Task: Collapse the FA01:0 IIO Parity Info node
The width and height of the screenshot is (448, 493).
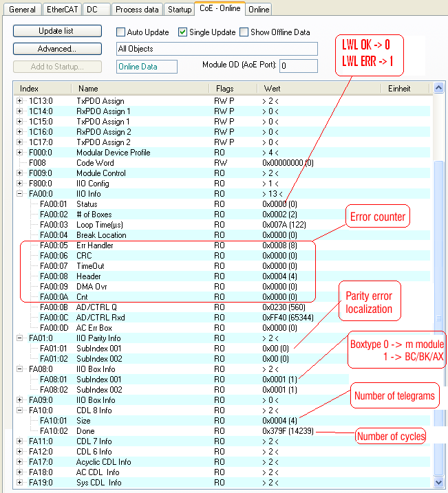Action: tap(19, 338)
